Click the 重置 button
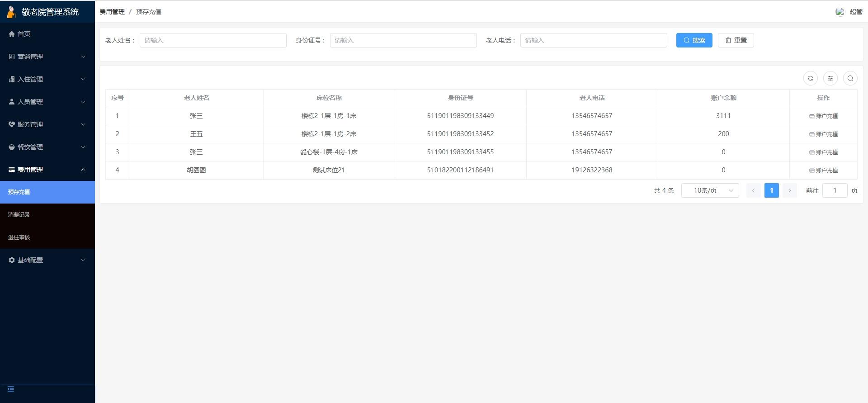This screenshot has height=403, width=868. click(736, 40)
